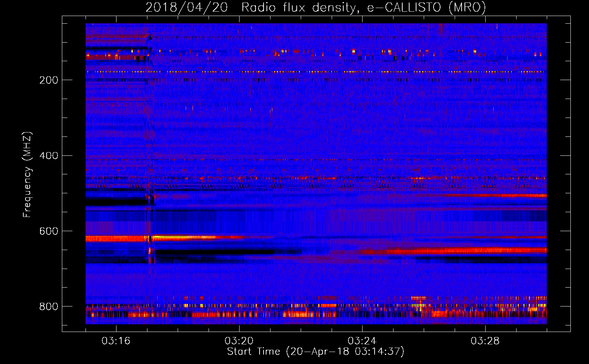Image resolution: width=589 pixels, height=364 pixels.
Task: Click the 03:20 time tick label
Action: (x=239, y=341)
